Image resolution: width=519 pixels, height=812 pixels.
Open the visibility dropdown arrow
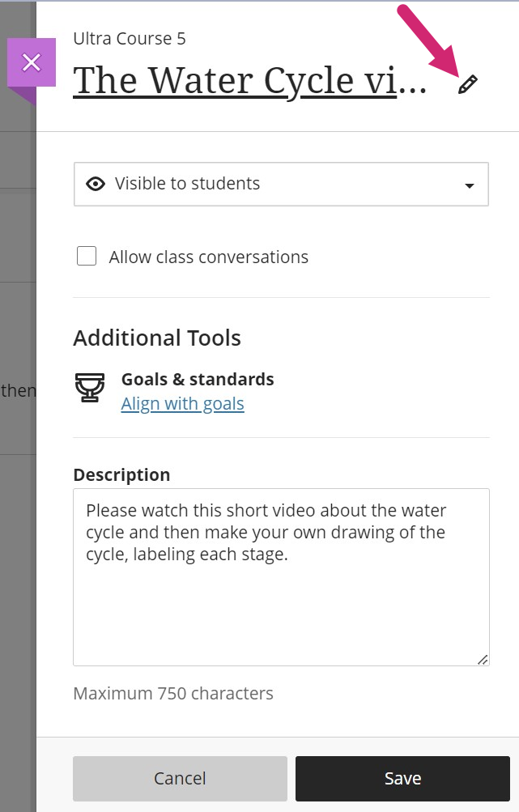pyautogui.click(x=470, y=185)
